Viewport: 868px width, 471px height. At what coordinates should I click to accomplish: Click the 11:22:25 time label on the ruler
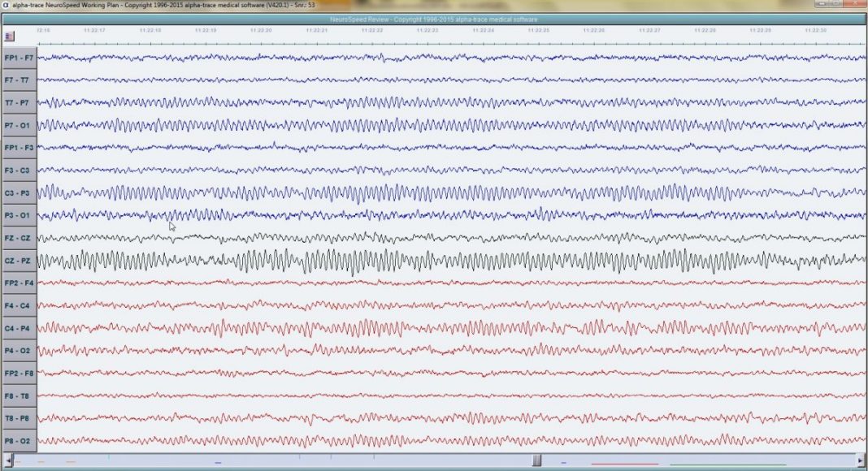click(538, 30)
